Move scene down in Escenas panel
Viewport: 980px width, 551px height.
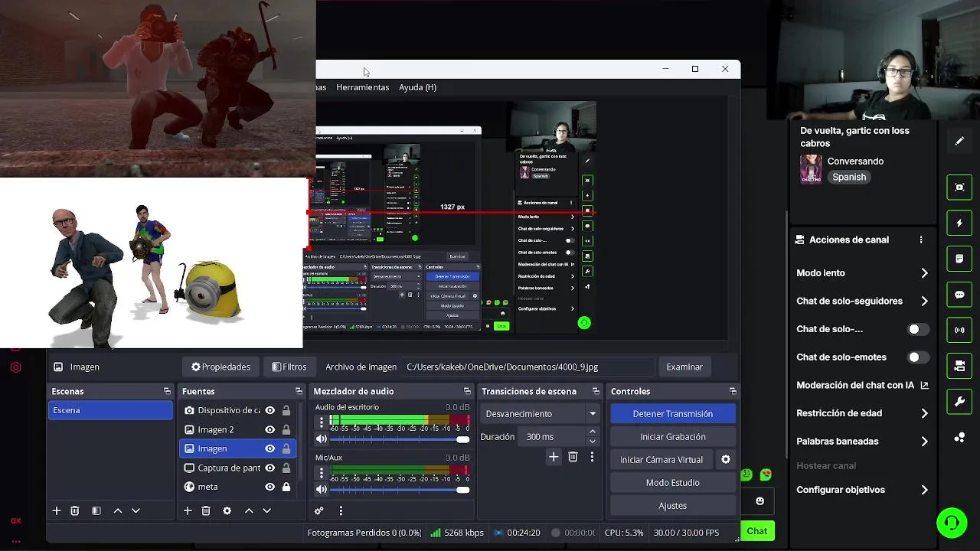(x=136, y=510)
